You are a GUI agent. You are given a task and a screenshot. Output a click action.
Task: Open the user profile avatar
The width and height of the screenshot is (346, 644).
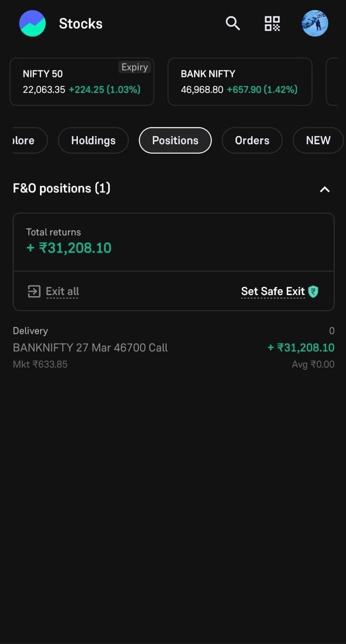[x=315, y=24]
